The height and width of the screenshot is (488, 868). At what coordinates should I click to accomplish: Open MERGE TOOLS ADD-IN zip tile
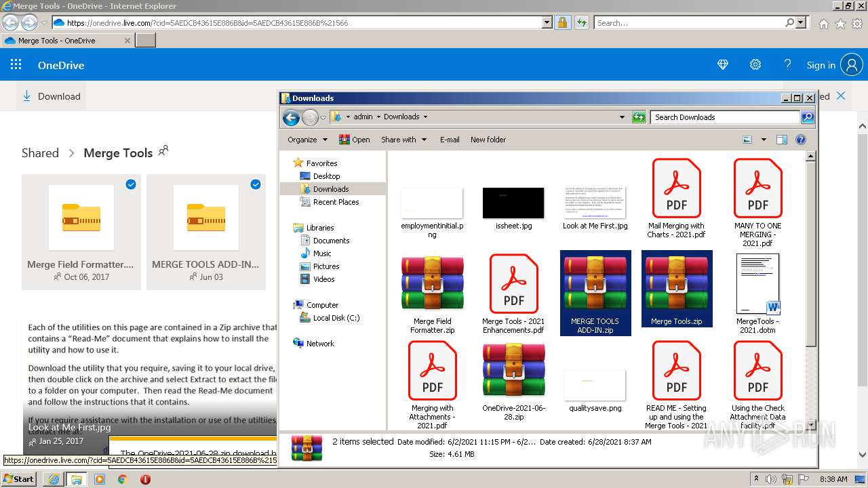206,232
